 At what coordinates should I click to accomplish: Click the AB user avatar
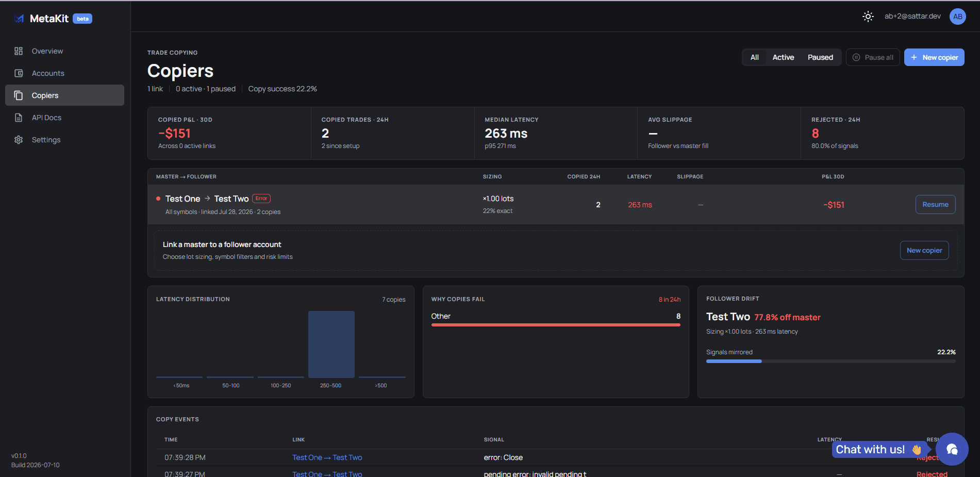958,17
